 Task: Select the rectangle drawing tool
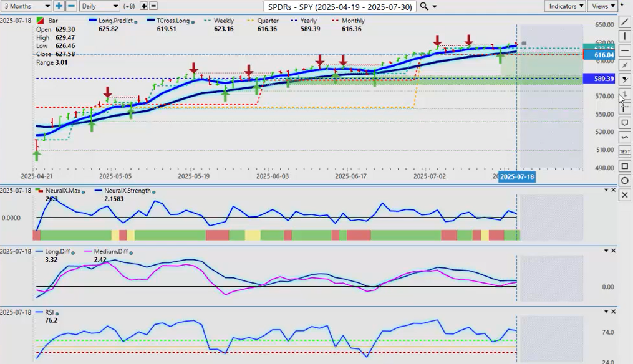pos(625,166)
